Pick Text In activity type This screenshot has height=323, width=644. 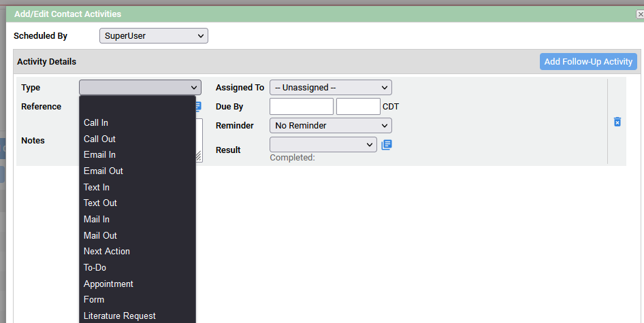tap(138, 187)
